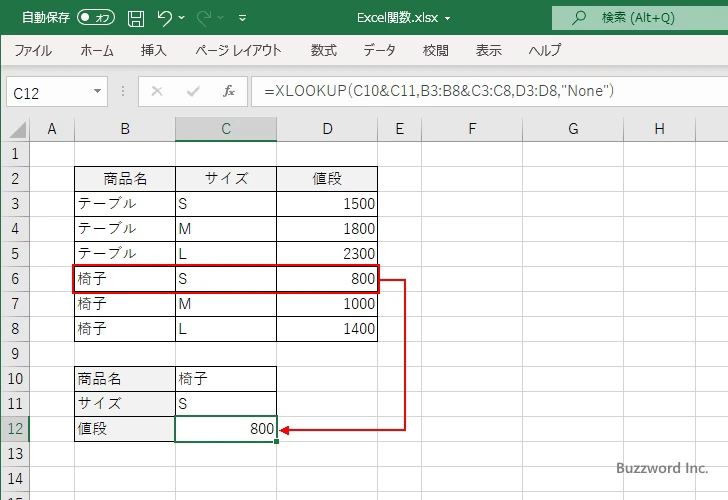Select column D header
Viewport: 728px width, 500px height.
tap(327, 129)
